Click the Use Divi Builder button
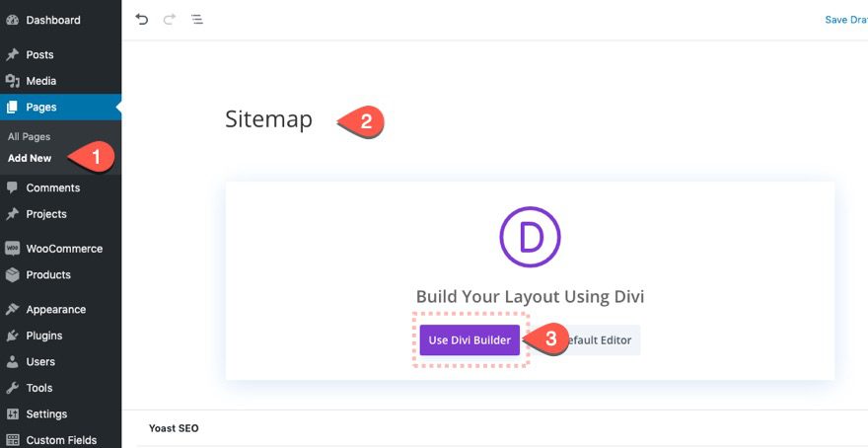 pos(470,340)
